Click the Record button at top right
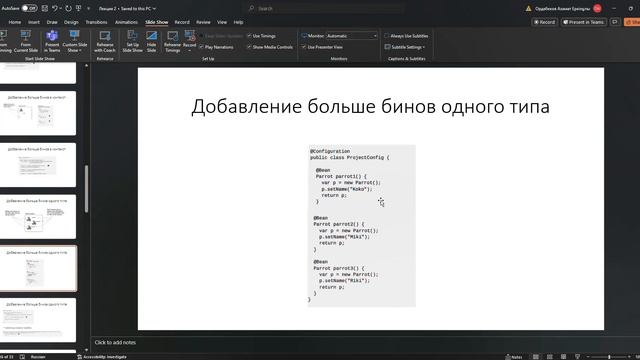The height and width of the screenshot is (360, 640). point(545,22)
